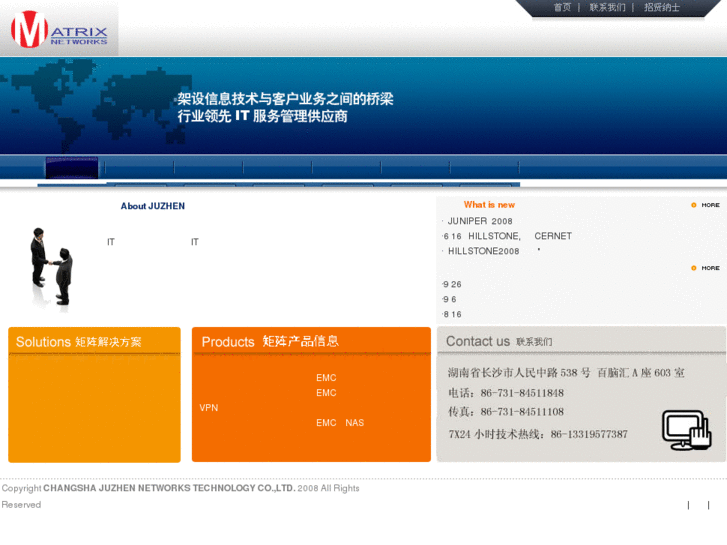Image resolution: width=727 pixels, height=545 pixels.
Task: Select the highlighted first navigation tab
Action: [72, 167]
